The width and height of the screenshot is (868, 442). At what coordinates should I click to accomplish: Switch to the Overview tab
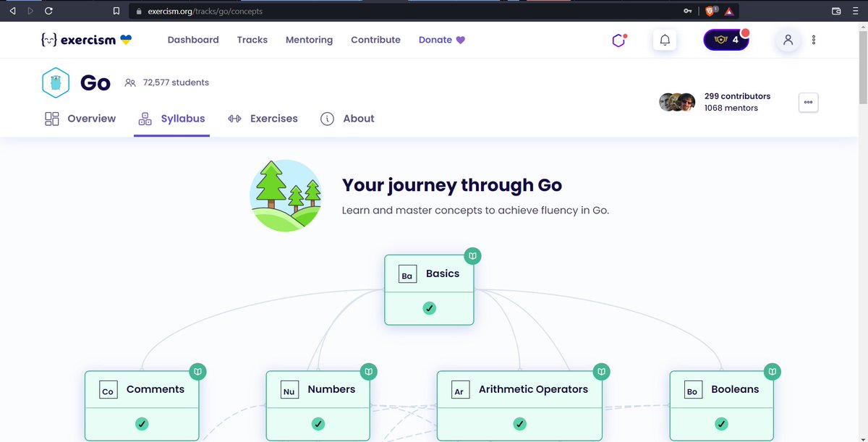[x=80, y=119]
